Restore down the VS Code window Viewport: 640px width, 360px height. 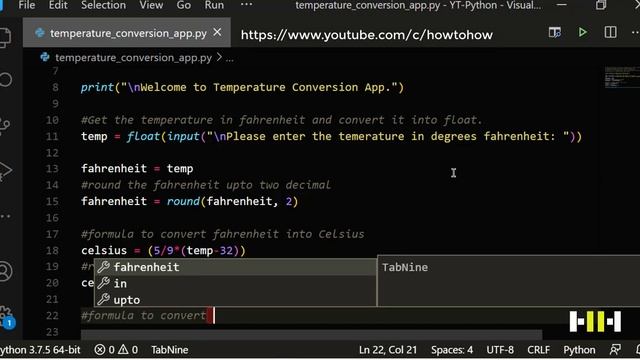tap(601, 5)
